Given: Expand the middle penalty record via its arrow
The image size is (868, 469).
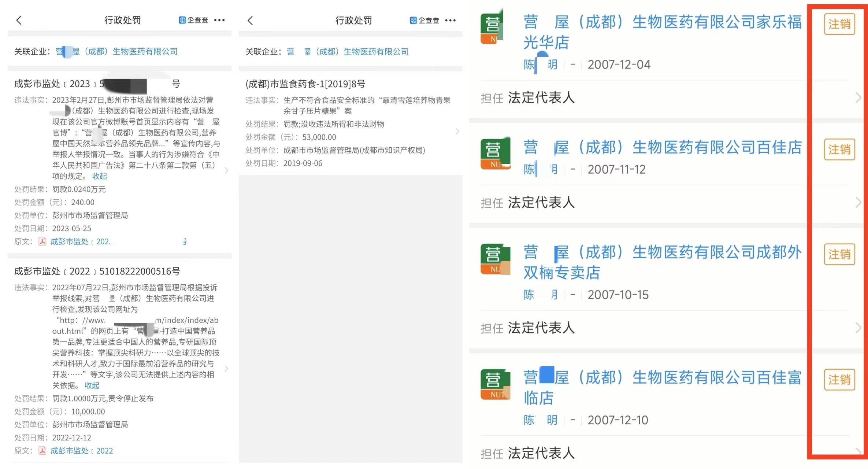Looking at the screenshot, I should [x=457, y=131].
